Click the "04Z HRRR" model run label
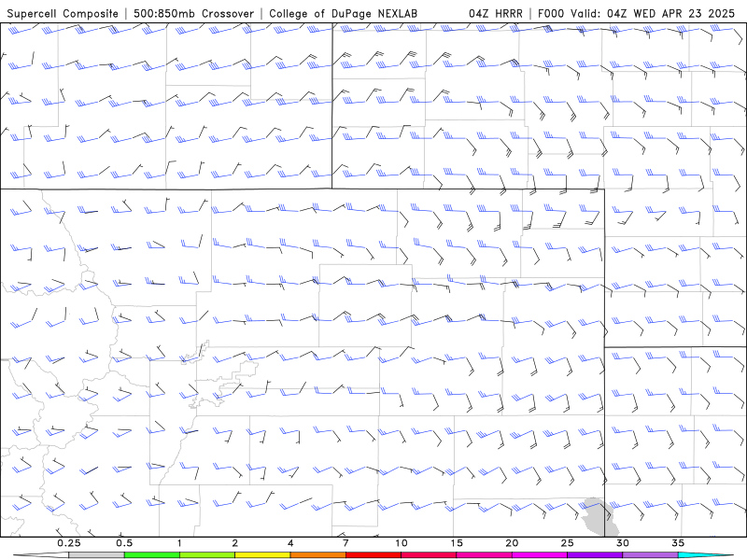 tap(496, 14)
